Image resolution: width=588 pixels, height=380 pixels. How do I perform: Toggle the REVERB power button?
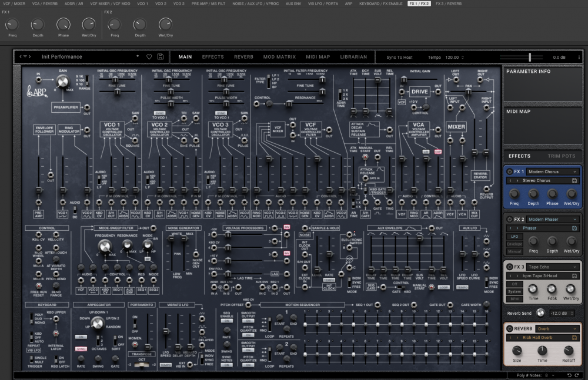click(x=509, y=329)
